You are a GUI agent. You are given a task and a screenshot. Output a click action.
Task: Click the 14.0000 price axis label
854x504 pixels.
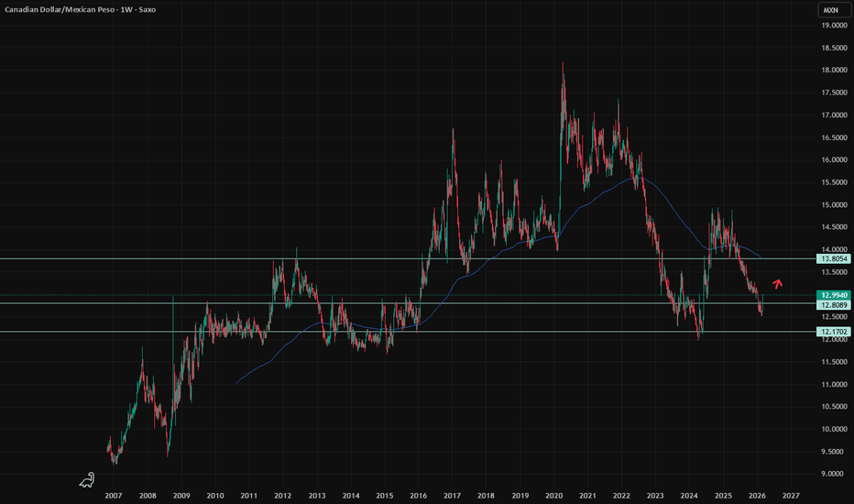click(834, 249)
